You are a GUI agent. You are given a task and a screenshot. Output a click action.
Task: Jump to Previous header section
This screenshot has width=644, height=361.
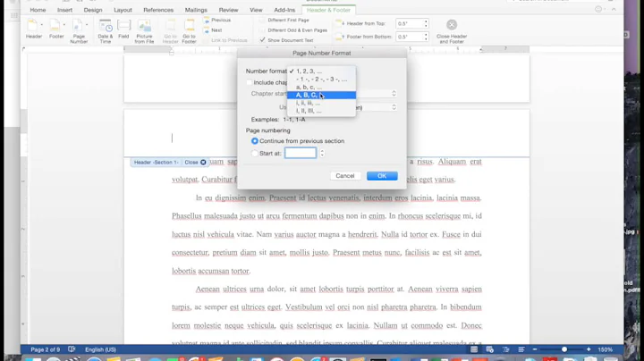pyautogui.click(x=217, y=20)
